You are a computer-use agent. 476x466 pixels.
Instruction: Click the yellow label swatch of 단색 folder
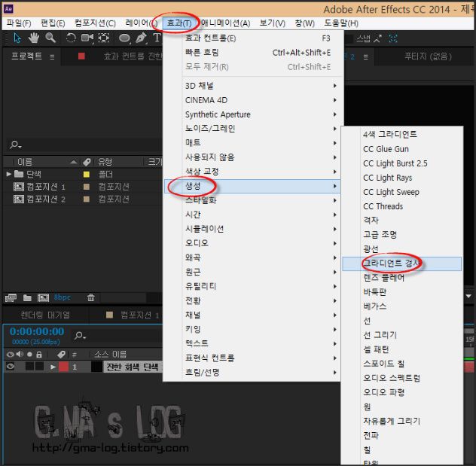point(87,174)
